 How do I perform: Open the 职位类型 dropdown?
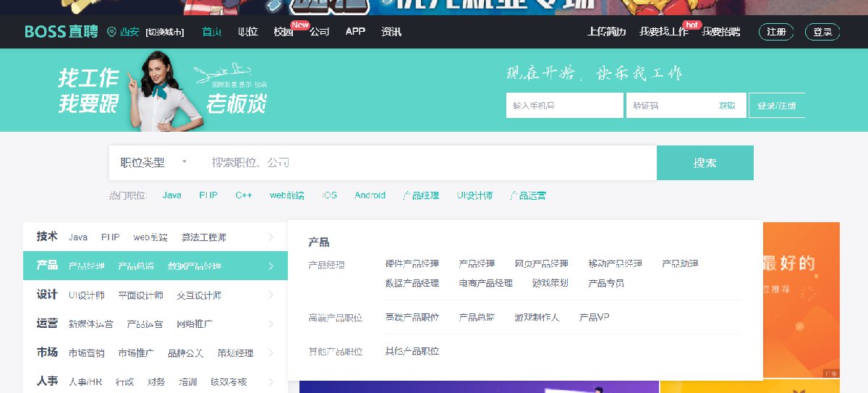tap(153, 163)
